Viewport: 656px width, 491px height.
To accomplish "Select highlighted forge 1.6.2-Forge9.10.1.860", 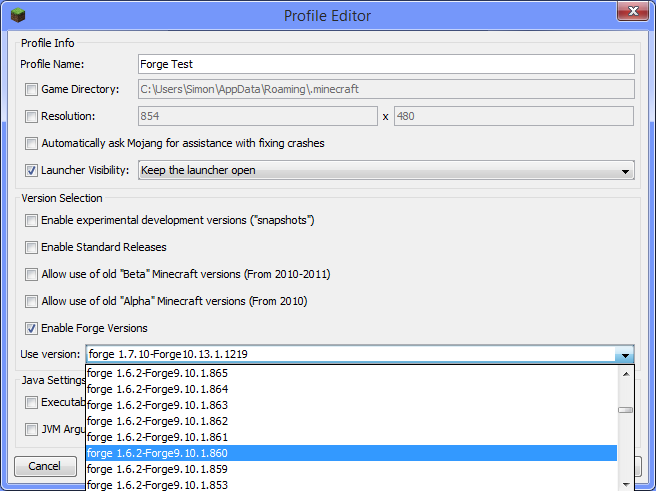I will click(x=351, y=453).
